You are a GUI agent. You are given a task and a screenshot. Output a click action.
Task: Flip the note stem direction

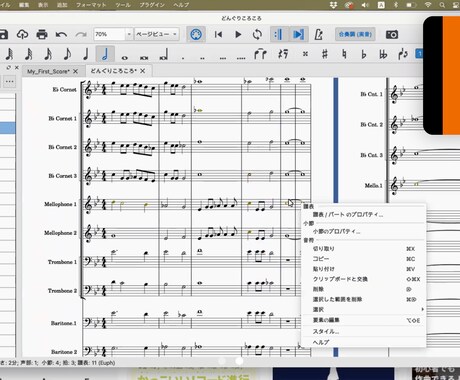[403, 54]
